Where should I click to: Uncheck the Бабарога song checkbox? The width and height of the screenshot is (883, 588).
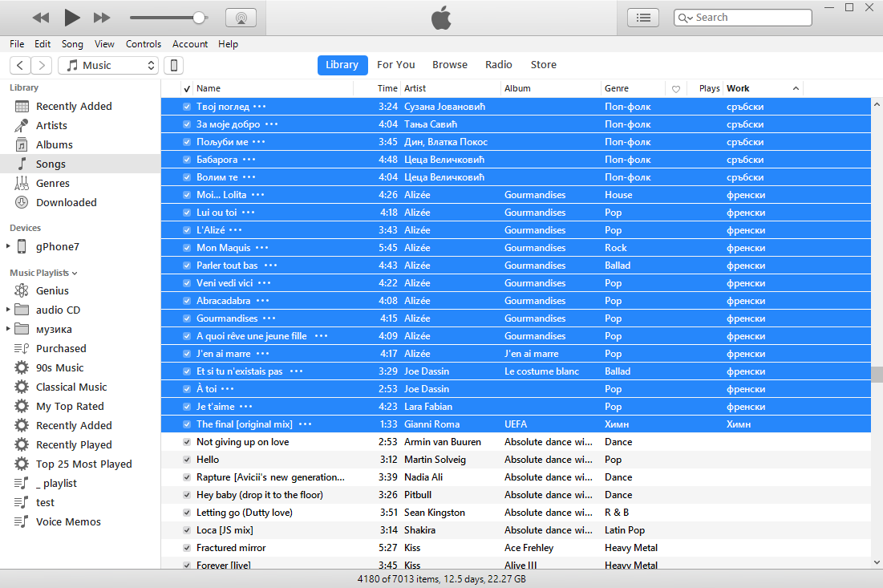[x=186, y=160]
